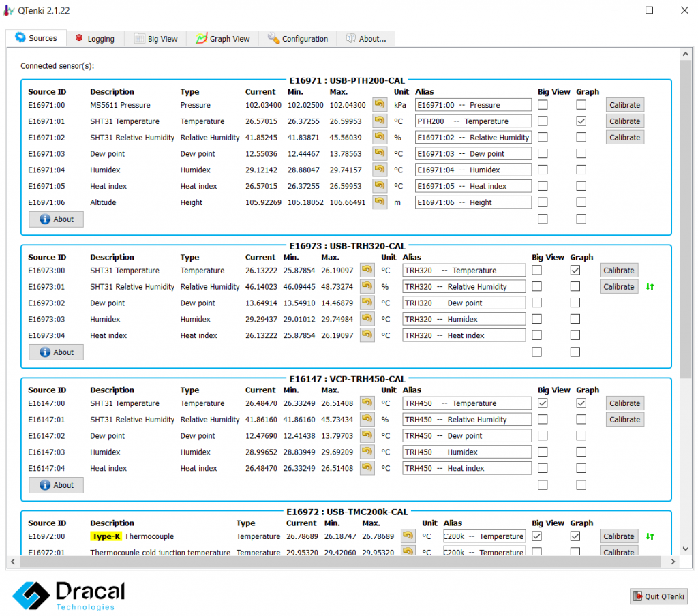
Task: Uncheck Graph for TRH450 Temperature
Action: click(581, 403)
